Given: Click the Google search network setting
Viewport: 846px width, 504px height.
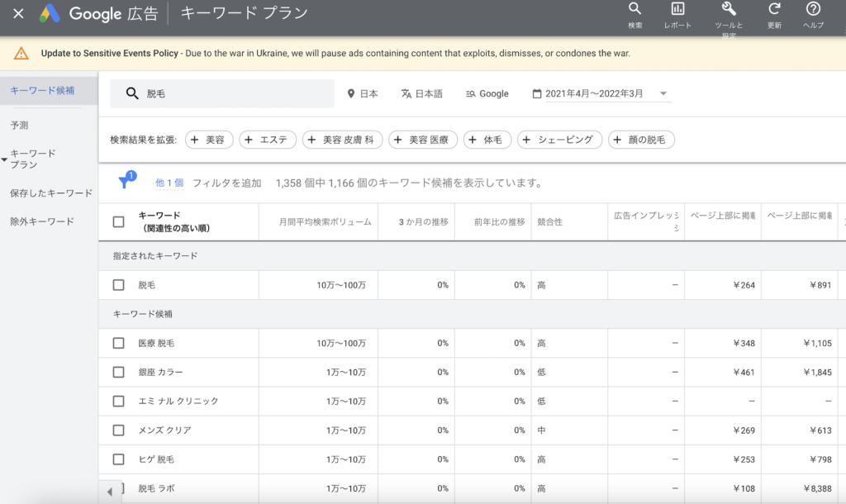Looking at the screenshot, I should click(487, 94).
